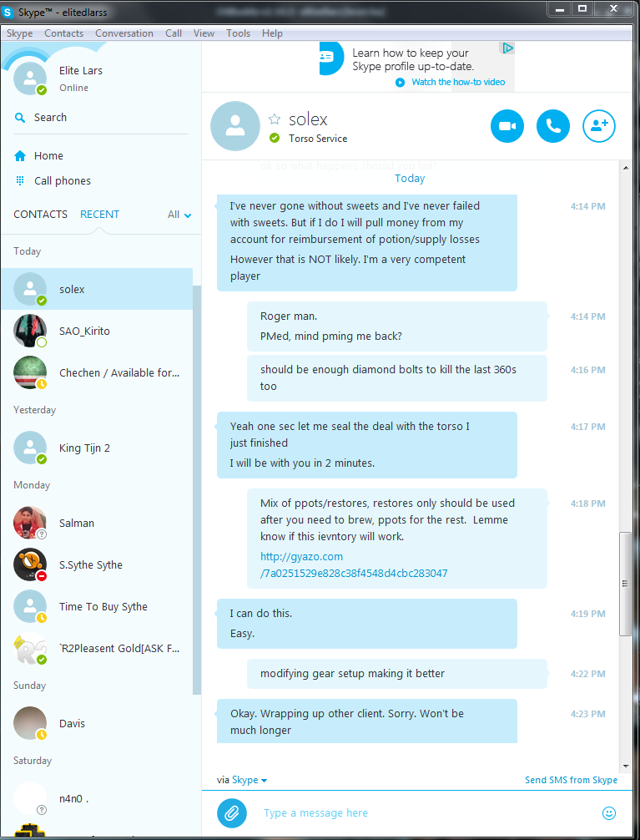
Task: Open the gyazo.com link in chat
Action: coord(354,564)
